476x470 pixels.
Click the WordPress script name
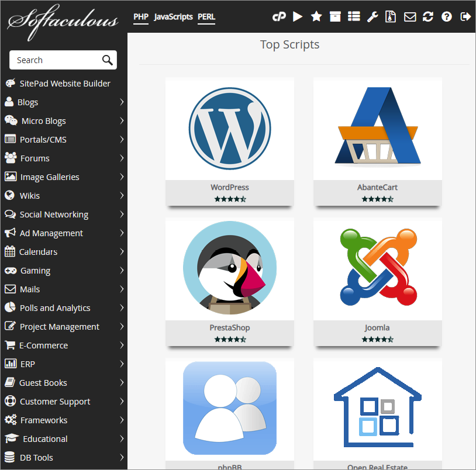click(230, 188)
